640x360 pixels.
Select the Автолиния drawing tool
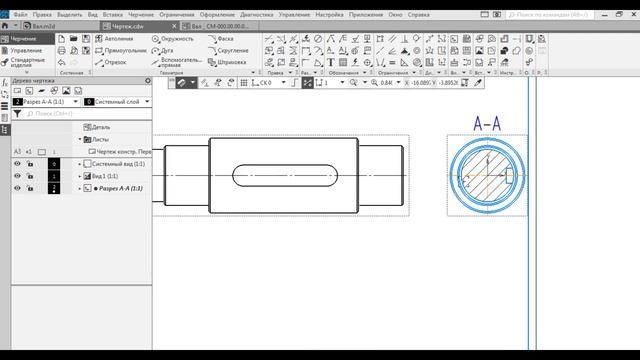(114, 39)
